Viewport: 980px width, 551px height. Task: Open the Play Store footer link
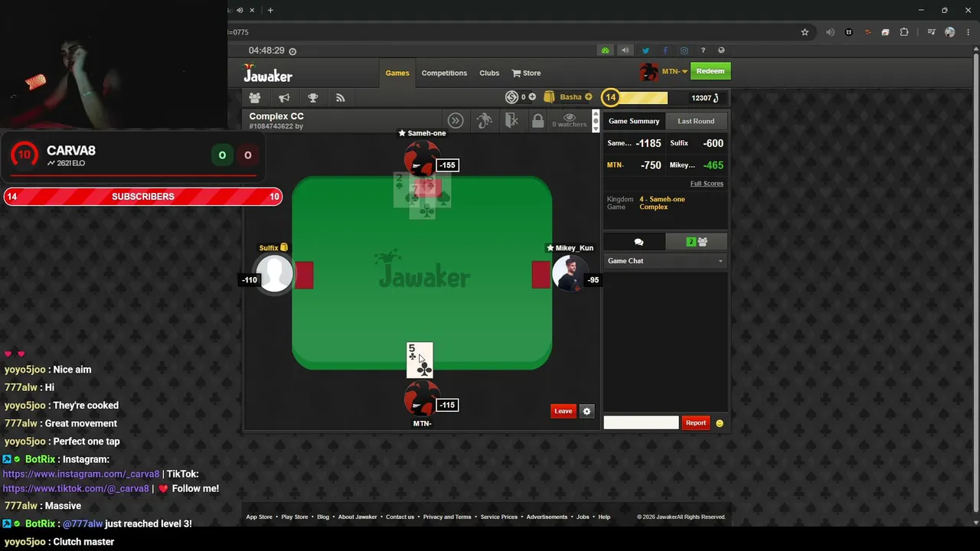(295, 517)
